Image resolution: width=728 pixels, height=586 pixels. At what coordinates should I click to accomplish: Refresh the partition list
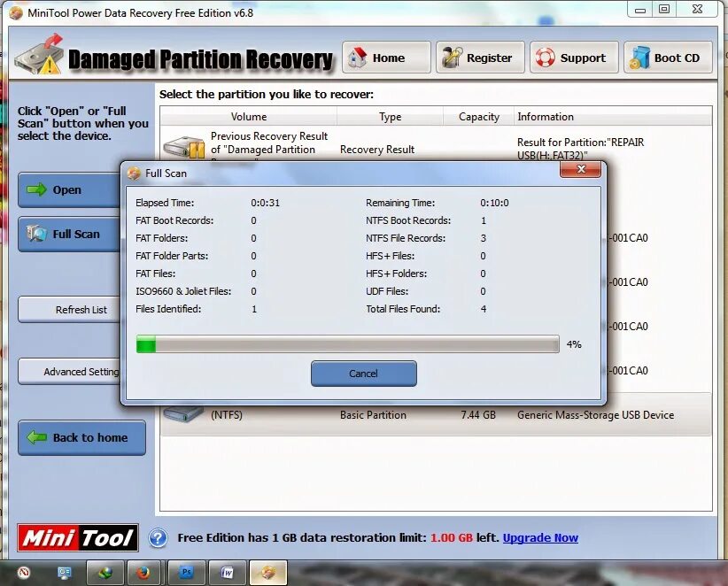[x=70, y=310]
